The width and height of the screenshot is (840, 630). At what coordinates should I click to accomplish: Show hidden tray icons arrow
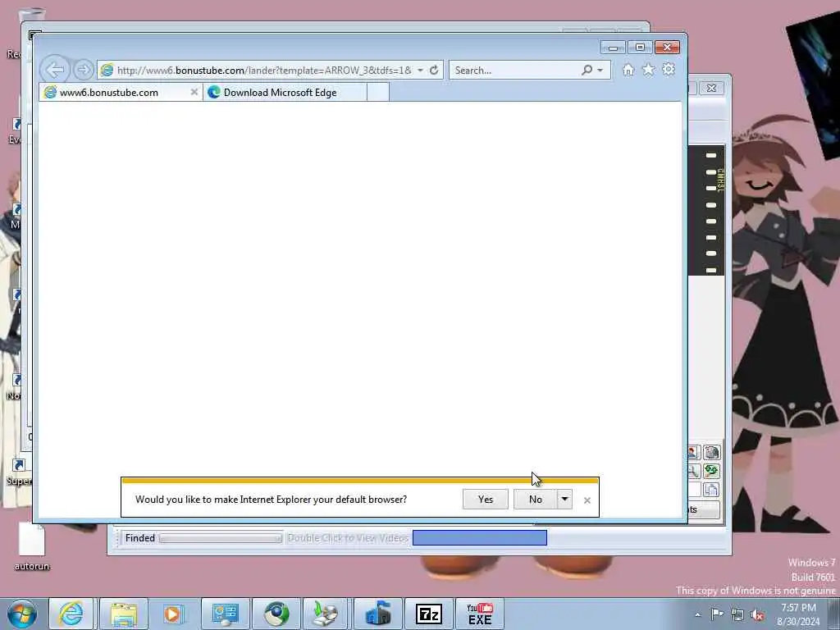click(x=697, y=614)
